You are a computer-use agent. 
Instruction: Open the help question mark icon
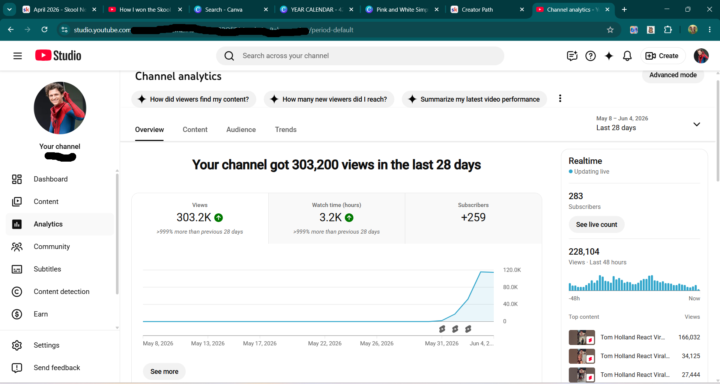pyautogui.click(x=591, y=56)
